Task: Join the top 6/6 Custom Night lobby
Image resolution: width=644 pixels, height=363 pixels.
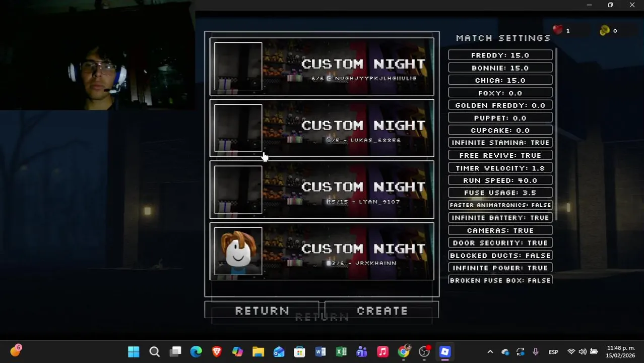Action: tap(321, 67)
